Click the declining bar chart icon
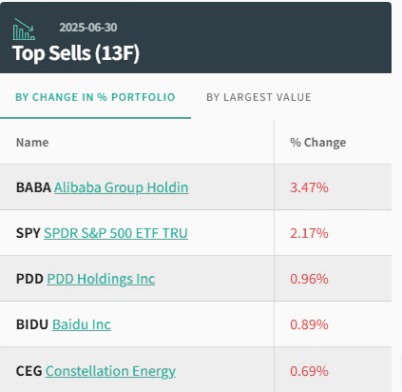This screenshot has height=392, width=402. (24, 29)
